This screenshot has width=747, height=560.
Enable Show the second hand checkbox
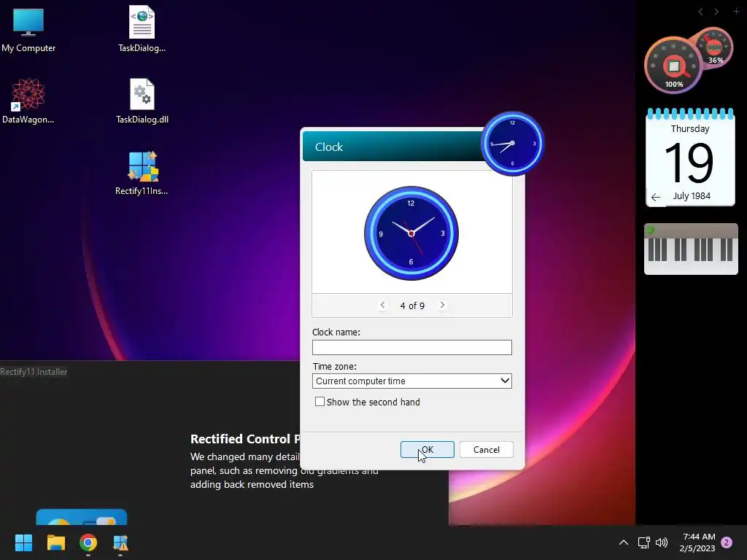pyautogui.click(x=320, y=402)
